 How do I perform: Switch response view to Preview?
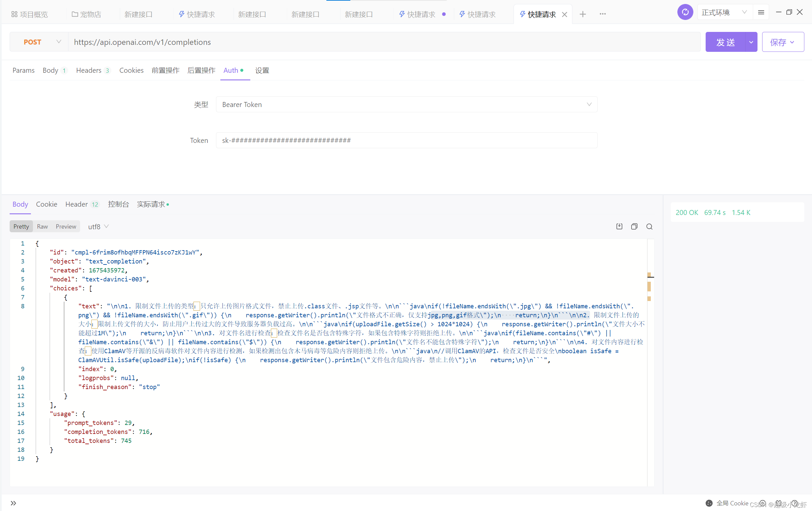(66, 227)
